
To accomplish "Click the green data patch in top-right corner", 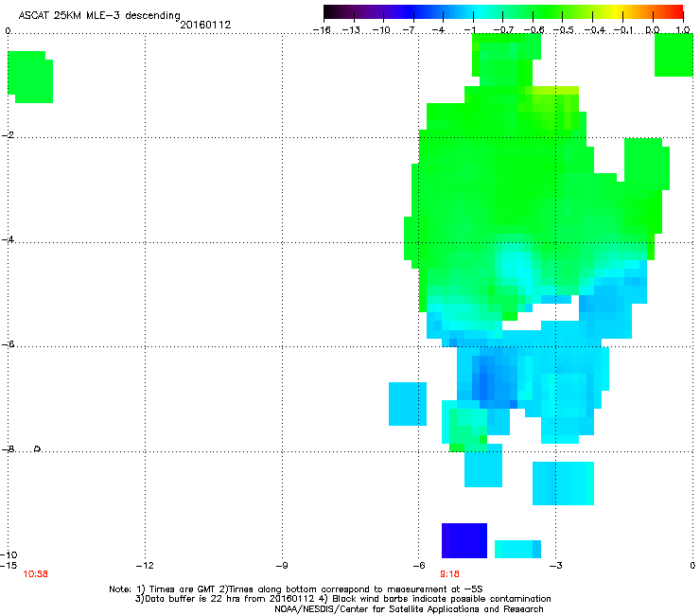I will pyautogui.click(x=674, y=55).
